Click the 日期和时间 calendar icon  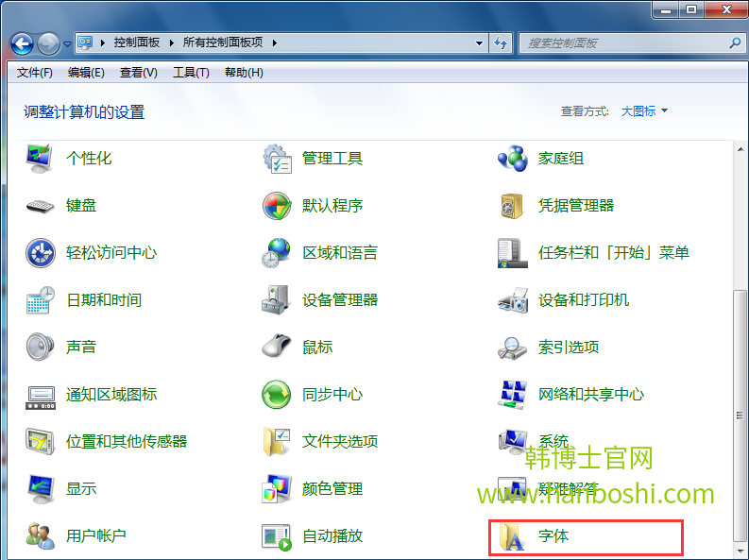[40, 299]
